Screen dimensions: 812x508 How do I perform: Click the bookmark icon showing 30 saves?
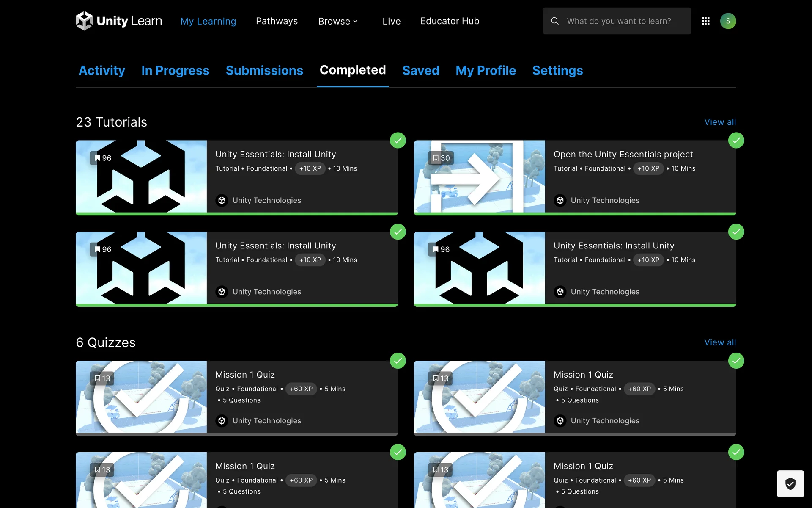436,158
